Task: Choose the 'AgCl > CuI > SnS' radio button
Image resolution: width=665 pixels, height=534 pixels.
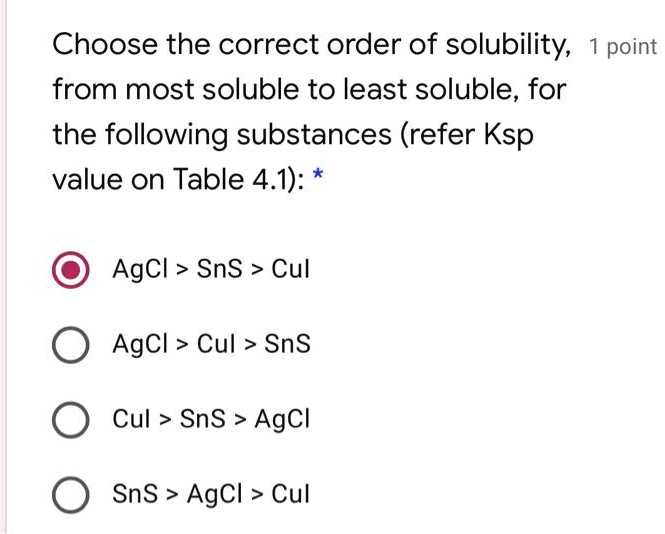Action: (70, 345)
